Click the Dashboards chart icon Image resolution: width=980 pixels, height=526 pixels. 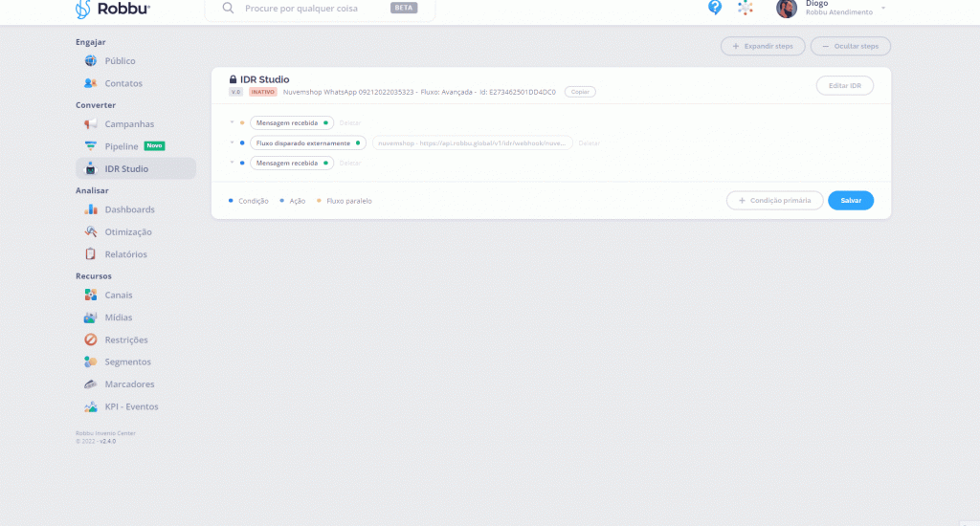[x=91, y=209]
